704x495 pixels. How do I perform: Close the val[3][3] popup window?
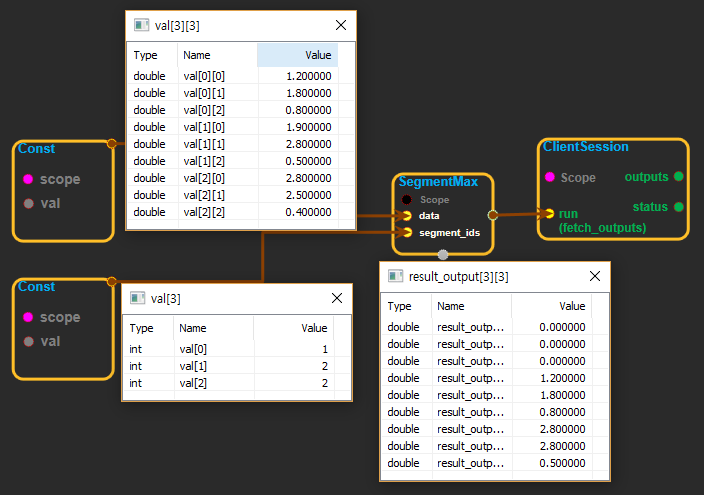[x=340, y=25]
